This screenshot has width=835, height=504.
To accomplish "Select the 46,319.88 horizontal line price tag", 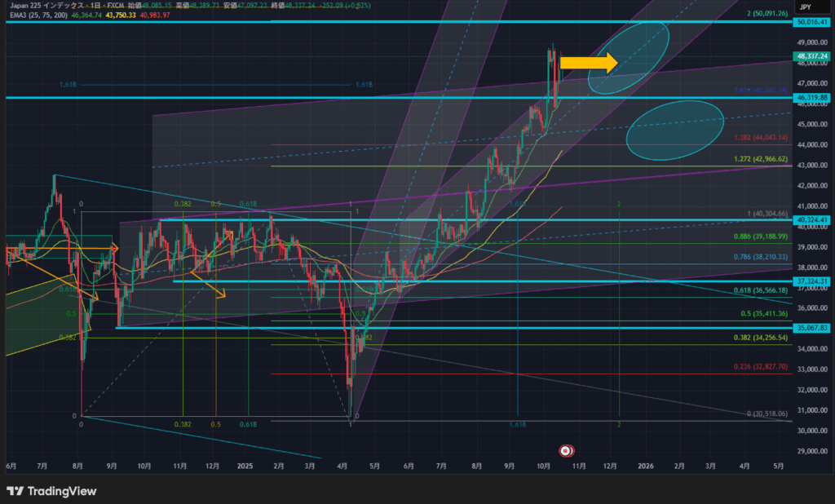I will (811, 97).
